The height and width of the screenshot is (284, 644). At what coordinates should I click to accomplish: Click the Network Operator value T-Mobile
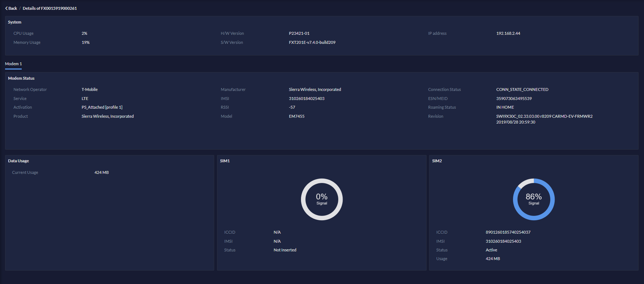coord(90,89)
